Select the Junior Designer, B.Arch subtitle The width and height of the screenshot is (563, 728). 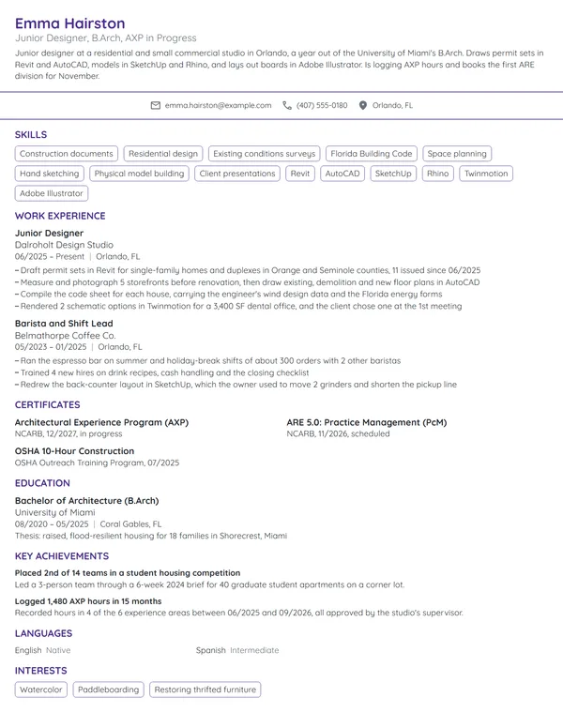coord(105,38)
